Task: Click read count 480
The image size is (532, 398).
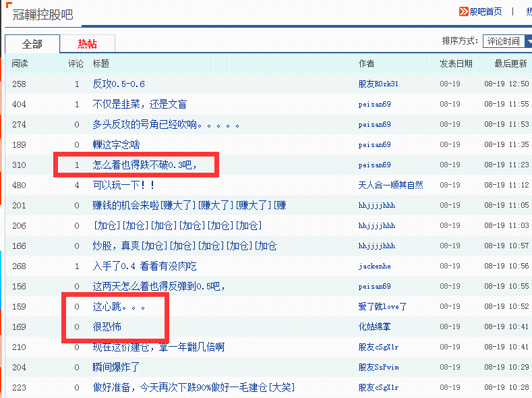Action: click(x=19, y=186)
